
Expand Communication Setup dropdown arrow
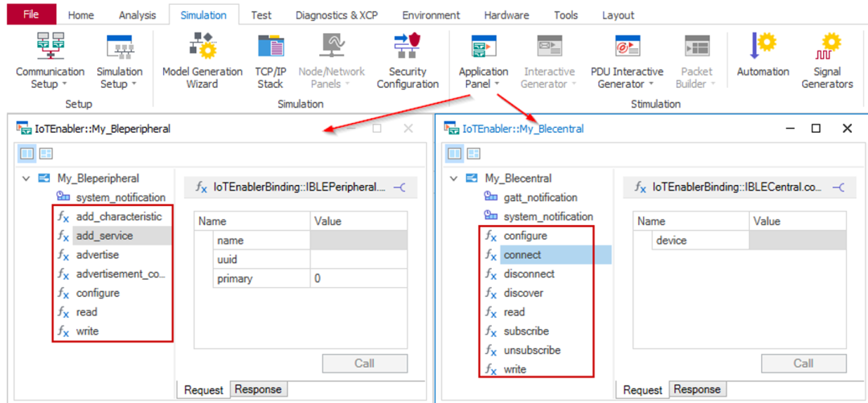(66, 84)
